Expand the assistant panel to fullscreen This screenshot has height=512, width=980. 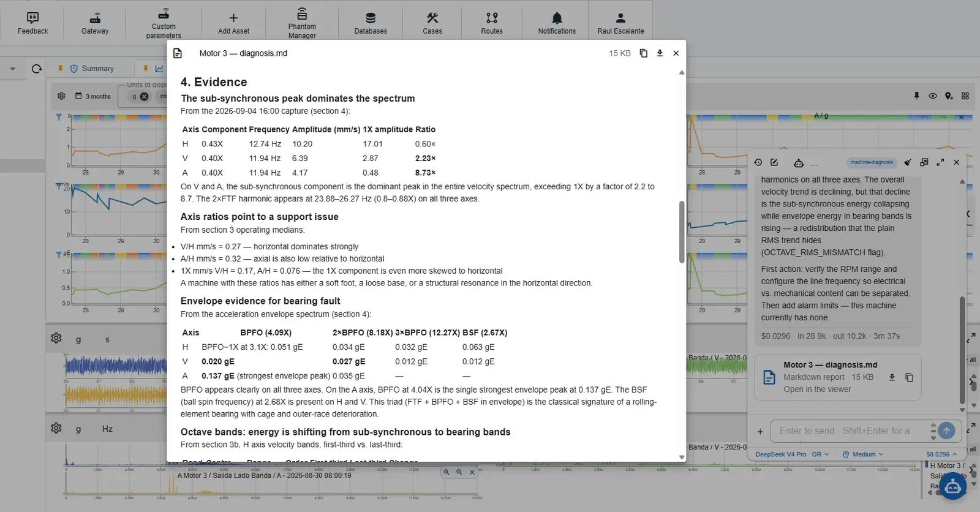tap(940, 162)
